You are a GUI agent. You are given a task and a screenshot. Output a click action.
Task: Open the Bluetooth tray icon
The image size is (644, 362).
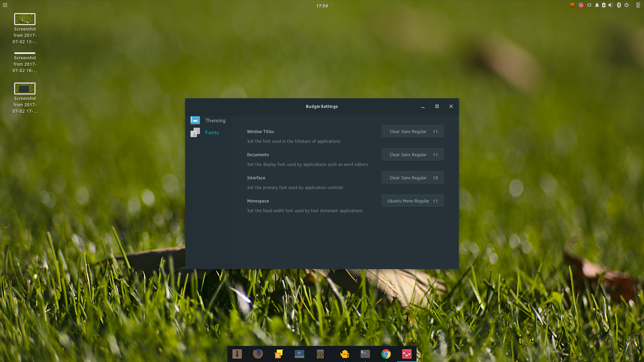click(x=619, y=5)
